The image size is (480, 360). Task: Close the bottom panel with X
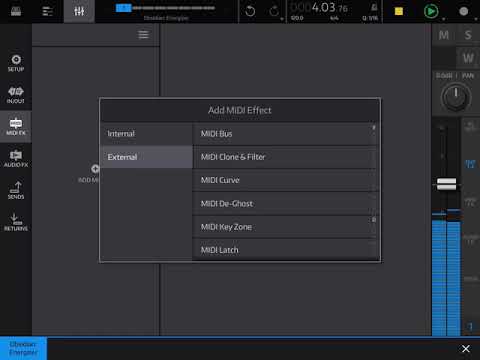point(466,349)
